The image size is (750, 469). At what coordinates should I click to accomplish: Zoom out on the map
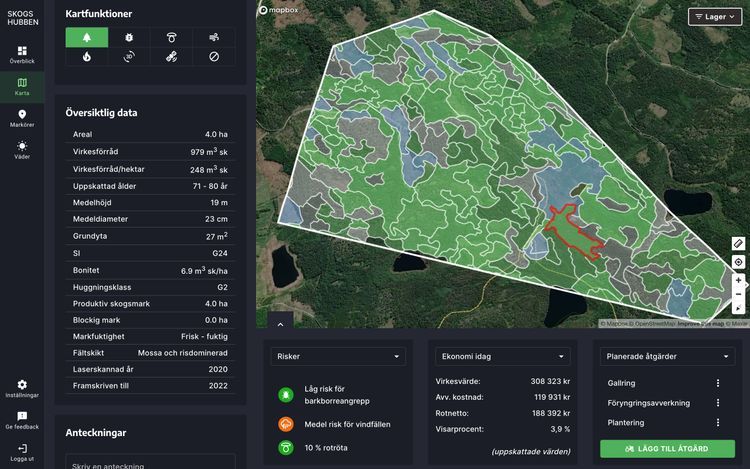[x=739, y=294]
